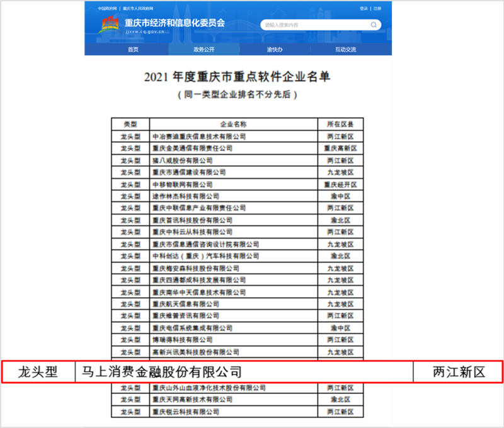Screen dimensions: 504x428
Task: Select 重庆航天信息有限公司 cell
Action: 234,304
